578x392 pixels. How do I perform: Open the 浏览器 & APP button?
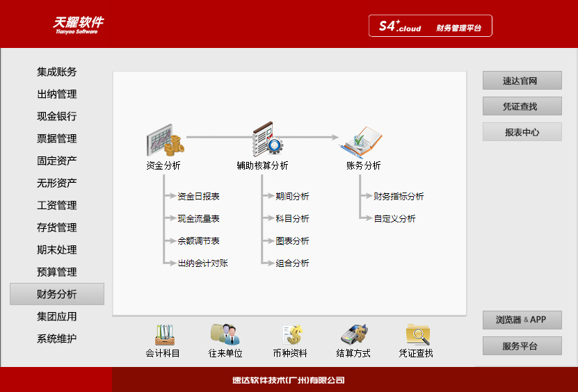point(522,320)
